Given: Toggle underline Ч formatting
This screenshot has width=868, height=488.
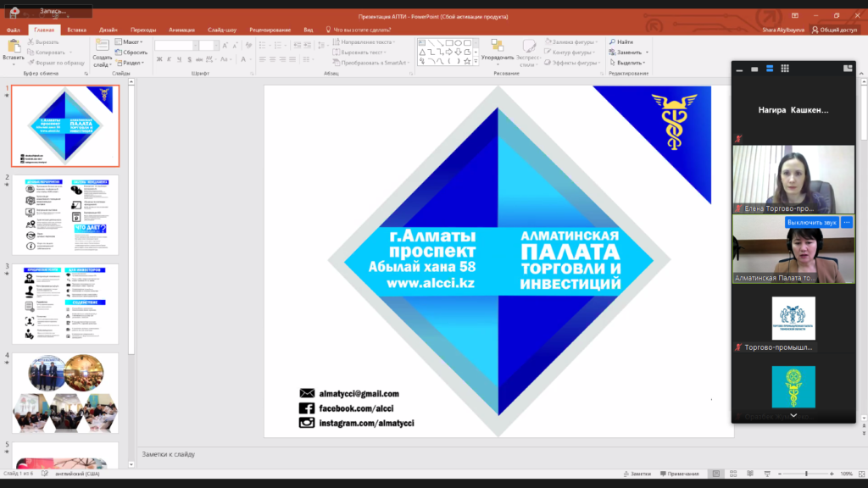Looking at the screenshot, I should click(x=180, y=59).
